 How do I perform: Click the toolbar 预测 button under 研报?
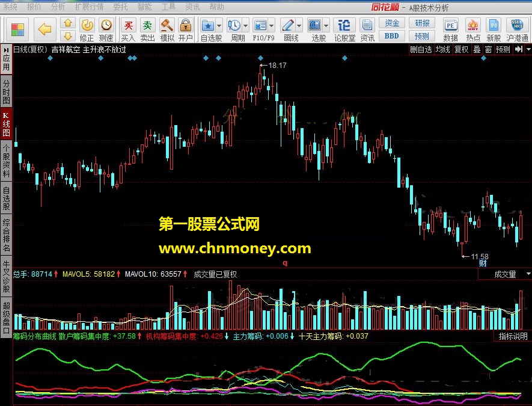[x=422, y=36]
